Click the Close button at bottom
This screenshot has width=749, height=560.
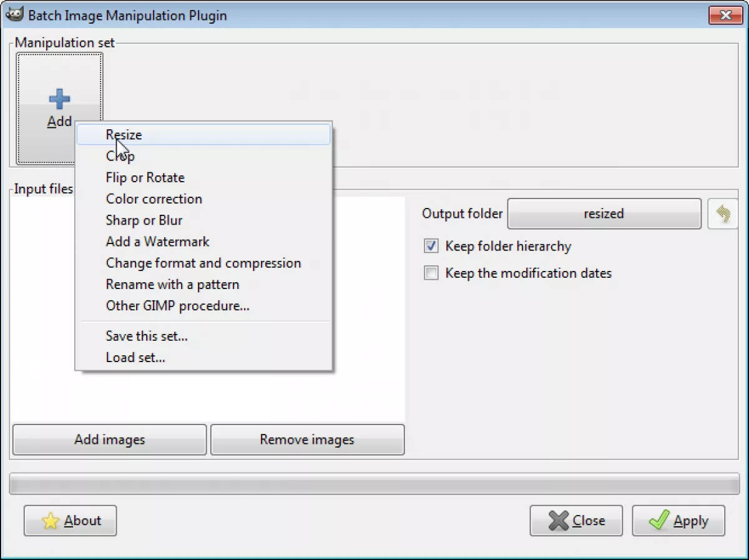[576, 521]
